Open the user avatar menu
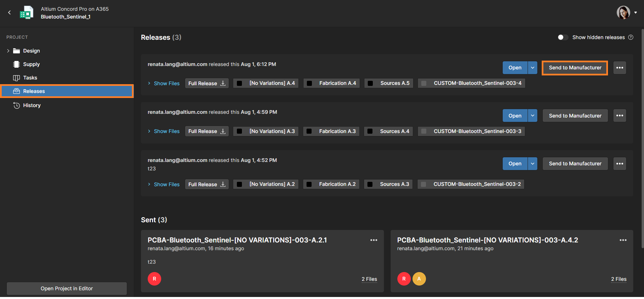The width and height of the screenshot is (644, 299). [x=623, y=12]
